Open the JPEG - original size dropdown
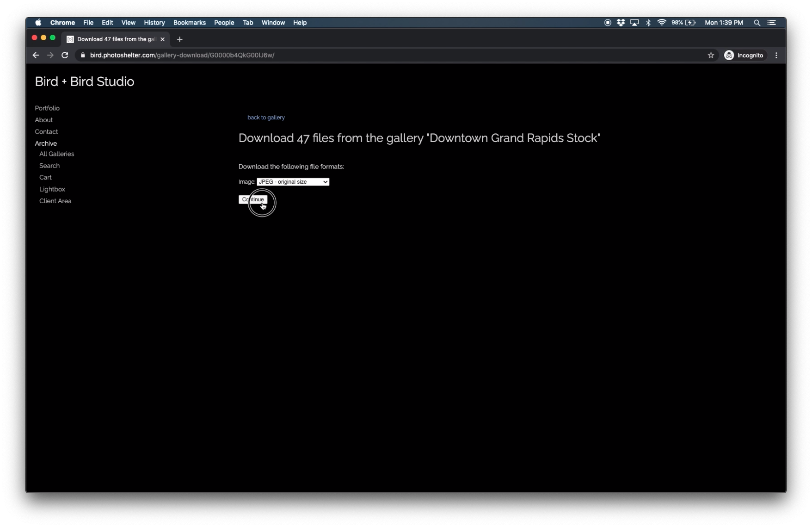The image size is (812, 527). [293, 182]
